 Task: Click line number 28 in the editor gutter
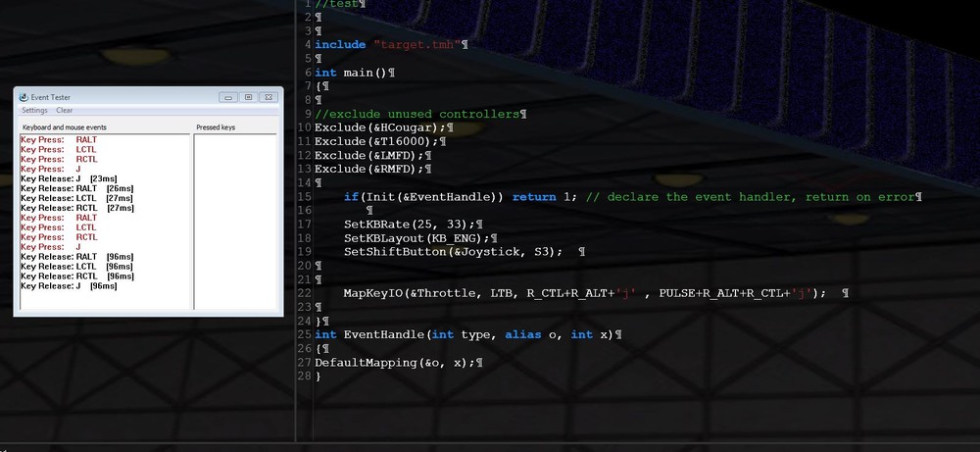305,377
